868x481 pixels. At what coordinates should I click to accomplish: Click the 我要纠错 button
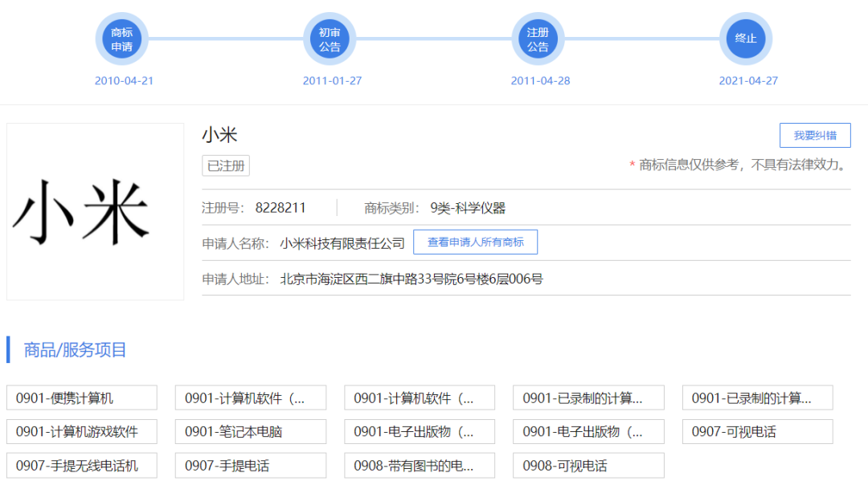pos(815,135)
